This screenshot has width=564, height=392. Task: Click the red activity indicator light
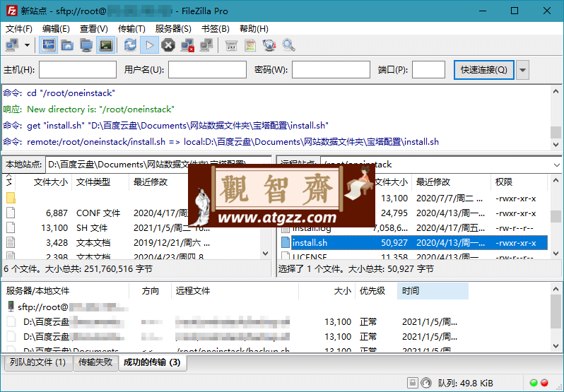(x=545, y=383)
